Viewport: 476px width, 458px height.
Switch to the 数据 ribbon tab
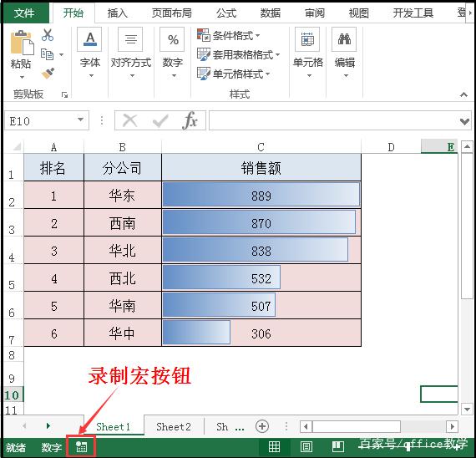[271, 13]
